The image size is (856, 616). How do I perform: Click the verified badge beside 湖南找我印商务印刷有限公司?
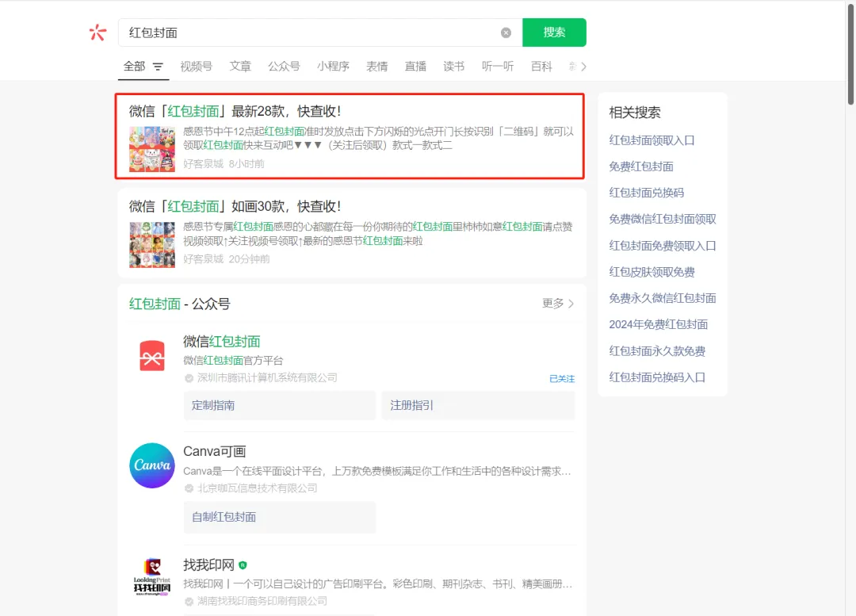point(189,601)
